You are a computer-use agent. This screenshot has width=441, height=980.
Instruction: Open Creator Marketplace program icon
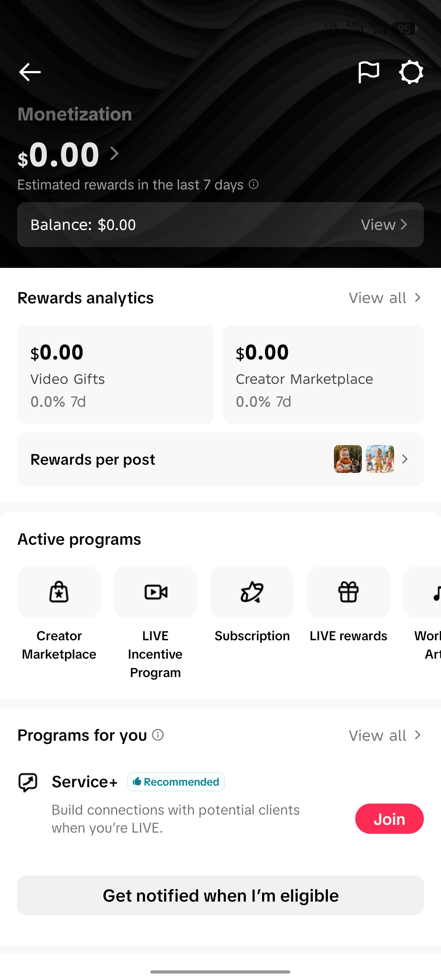59,592
